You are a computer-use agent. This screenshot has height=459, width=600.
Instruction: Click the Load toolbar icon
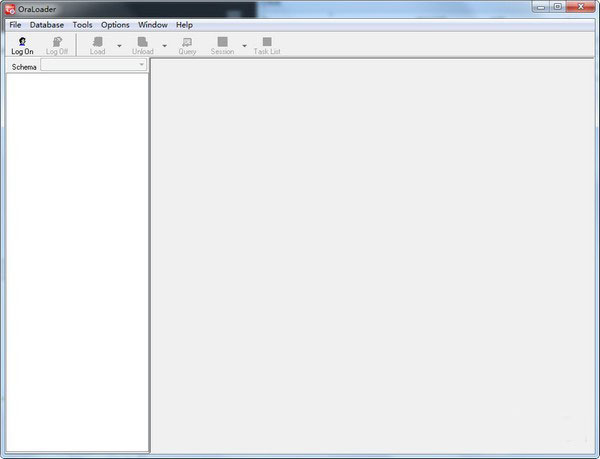pos(98,46)
